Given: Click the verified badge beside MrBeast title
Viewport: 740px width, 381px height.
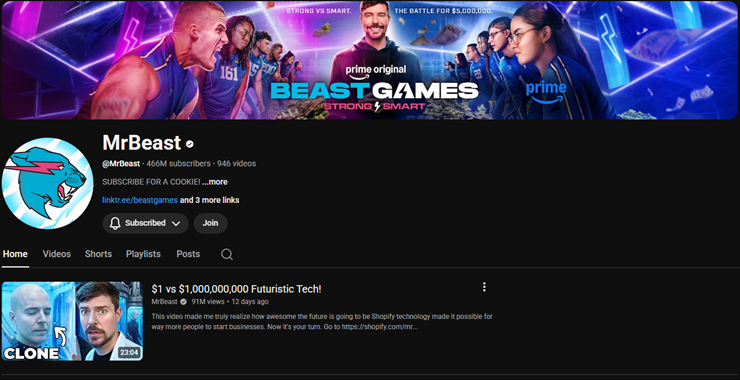Looking at the screenshot, I should tap(190, 144).
